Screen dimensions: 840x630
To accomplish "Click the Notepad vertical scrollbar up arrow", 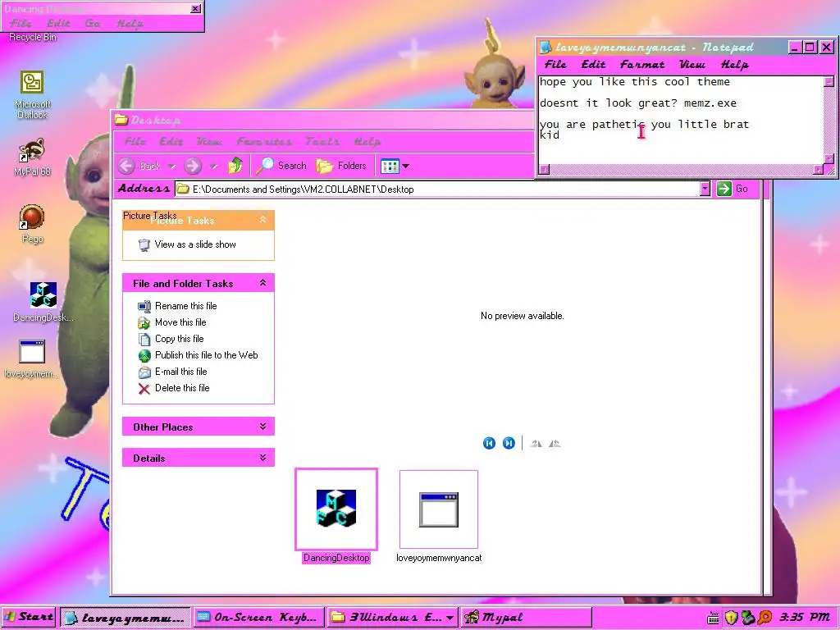I will (x=829, y=81).
